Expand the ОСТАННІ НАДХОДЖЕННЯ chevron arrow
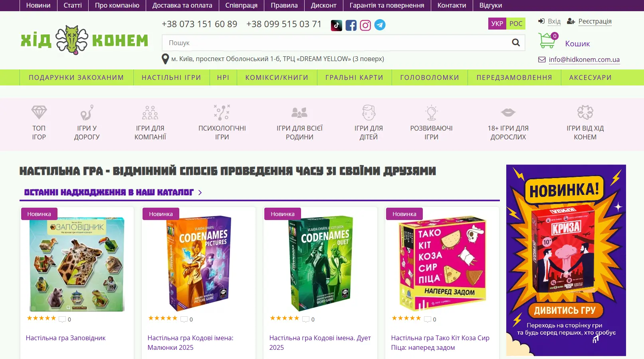 point(200,192)
